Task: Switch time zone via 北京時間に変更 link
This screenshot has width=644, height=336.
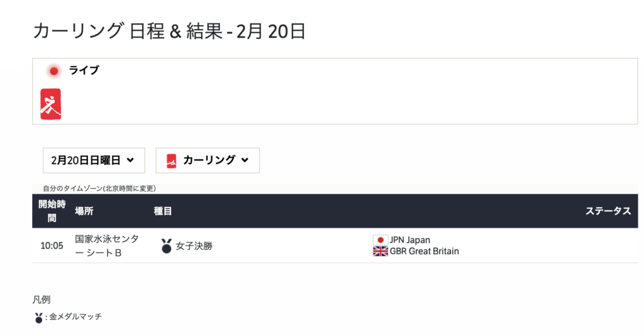Action: tap(130, 189)
